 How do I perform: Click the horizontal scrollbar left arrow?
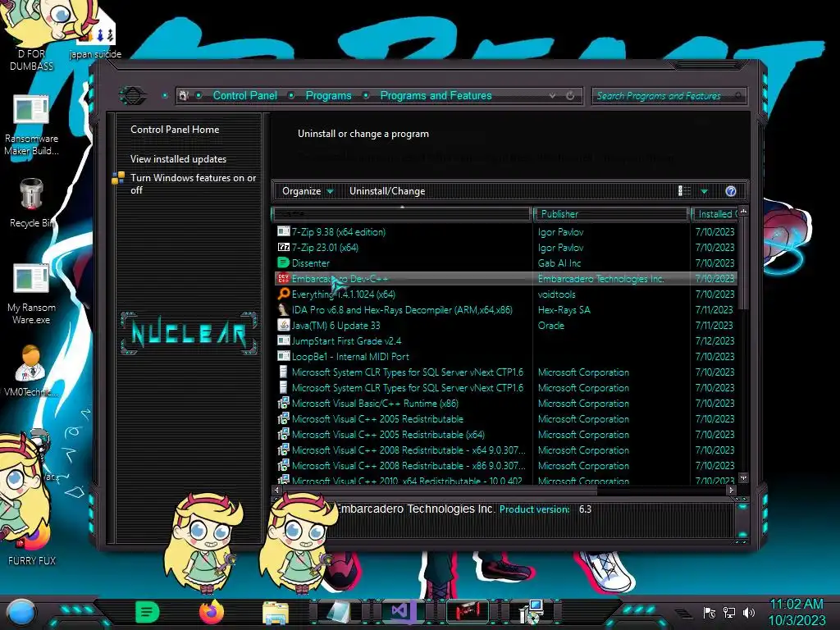click(276, 491)
